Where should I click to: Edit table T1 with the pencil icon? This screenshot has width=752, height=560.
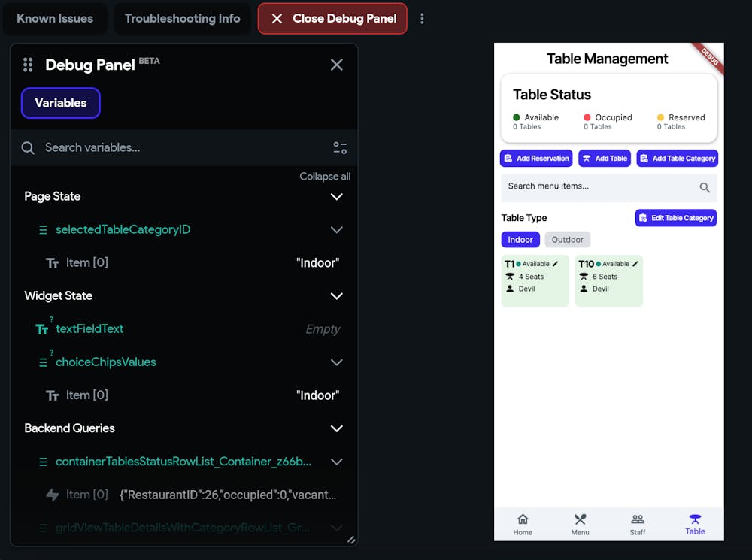pos(556,264)
